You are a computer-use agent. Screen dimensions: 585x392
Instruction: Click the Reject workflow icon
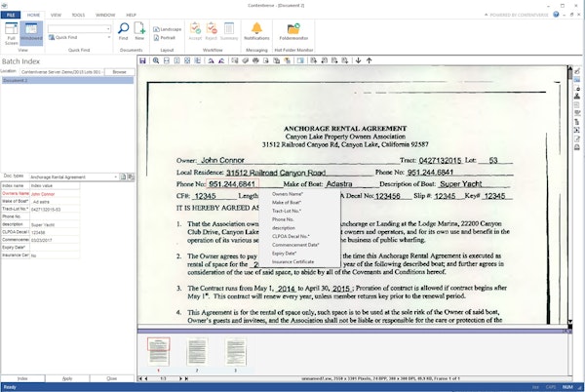(x=212, y=31)
